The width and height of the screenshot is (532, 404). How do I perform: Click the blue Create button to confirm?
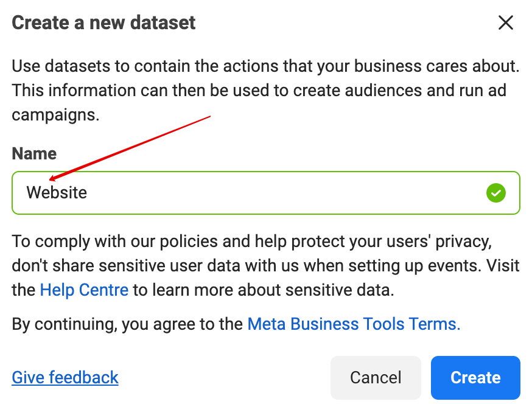point(475,377)
